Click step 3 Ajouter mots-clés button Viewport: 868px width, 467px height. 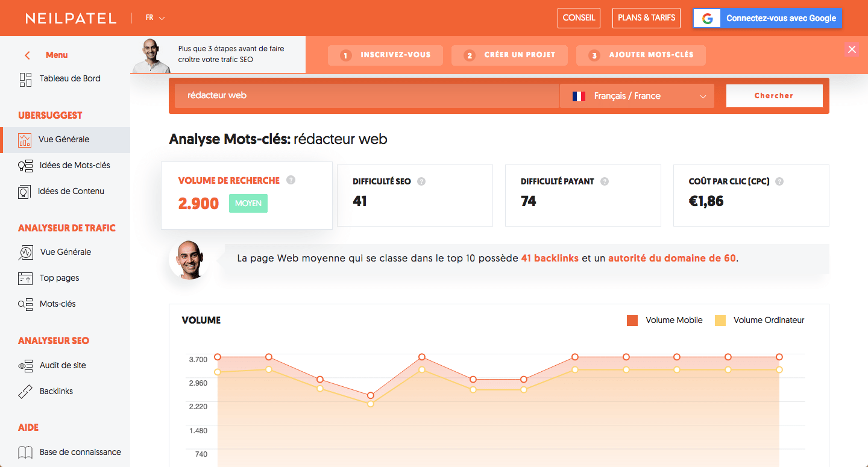click(x=641, y=55)
